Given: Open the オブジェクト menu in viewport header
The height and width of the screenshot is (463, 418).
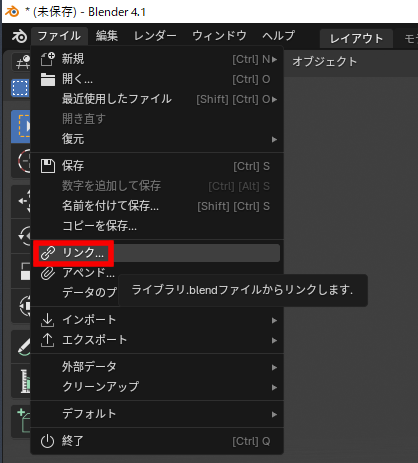Looking at the screenshot, I should click(x=325, y=62).
